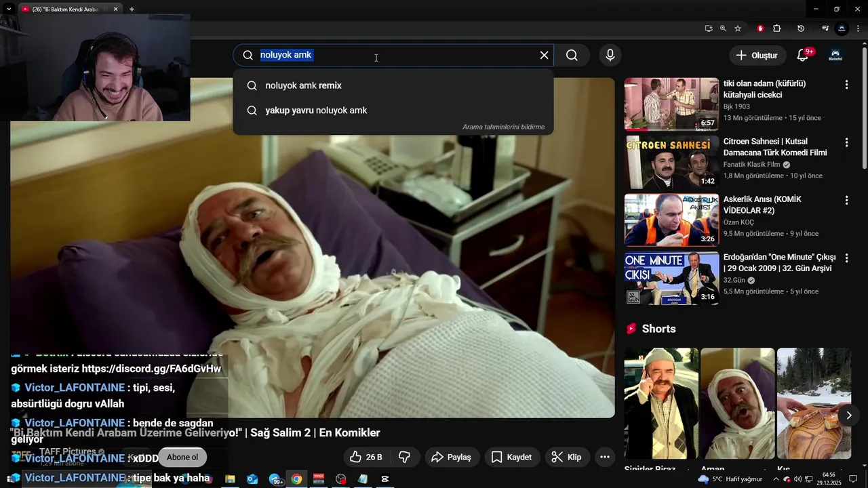Click install app icon in address bar
The width and height of the screenshot is (868, 488).
(x=709, y=28)
